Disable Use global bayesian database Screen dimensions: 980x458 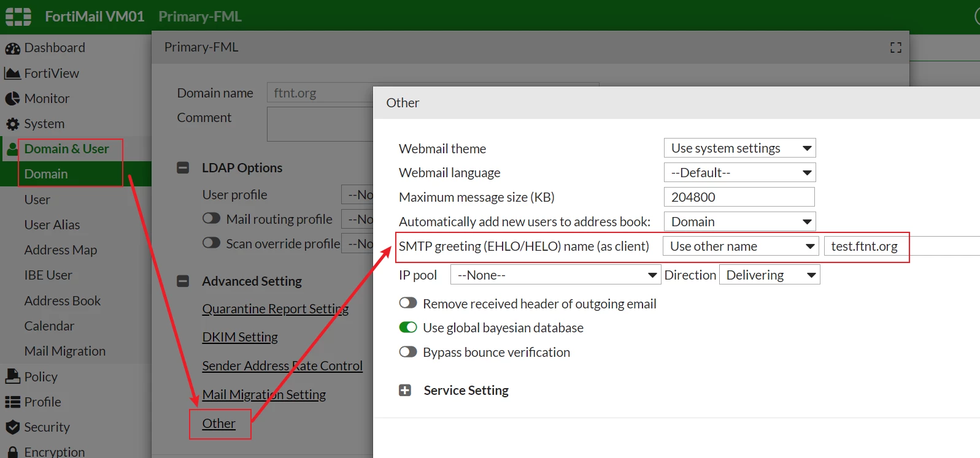408,327
